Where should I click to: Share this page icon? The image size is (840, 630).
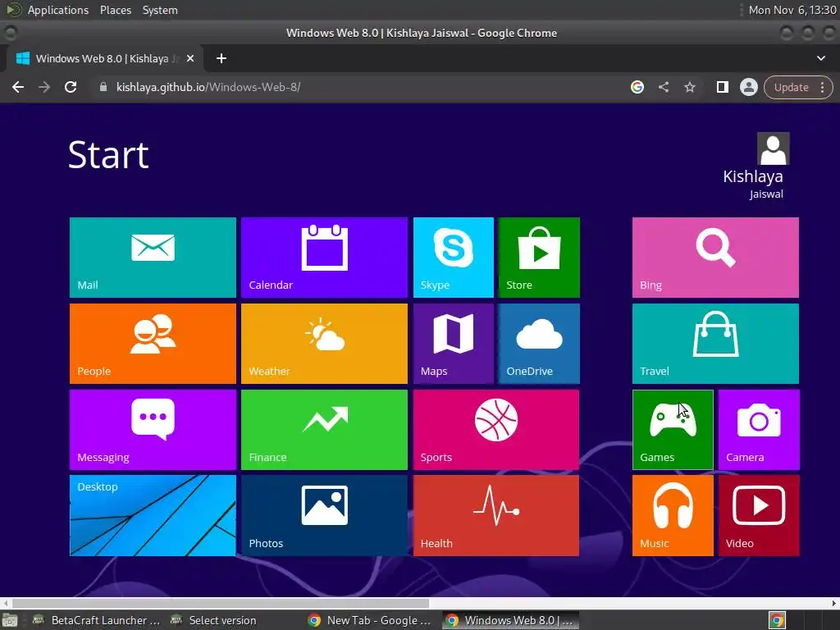point(663,87)
